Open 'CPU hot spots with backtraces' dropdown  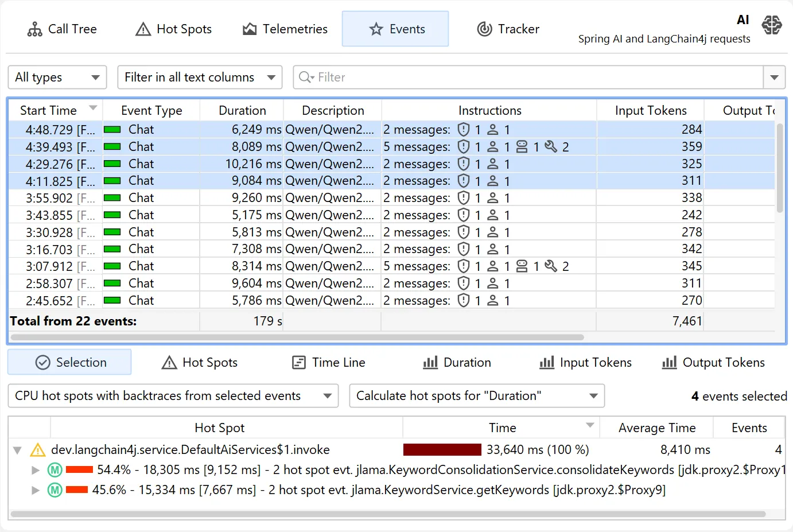point(173,396)
